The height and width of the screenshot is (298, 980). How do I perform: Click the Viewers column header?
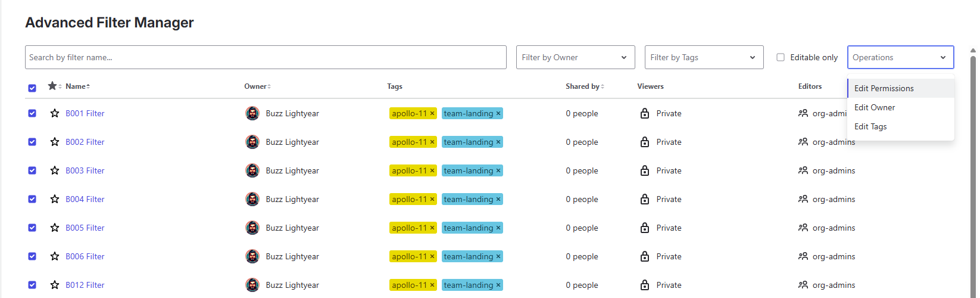pyautogui.click(x=650, y=86)
